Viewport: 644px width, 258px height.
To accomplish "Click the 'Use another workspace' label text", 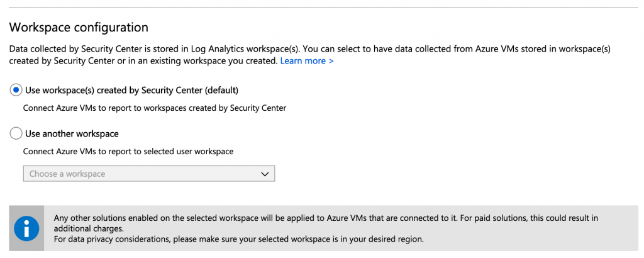I will coord(72,133).
